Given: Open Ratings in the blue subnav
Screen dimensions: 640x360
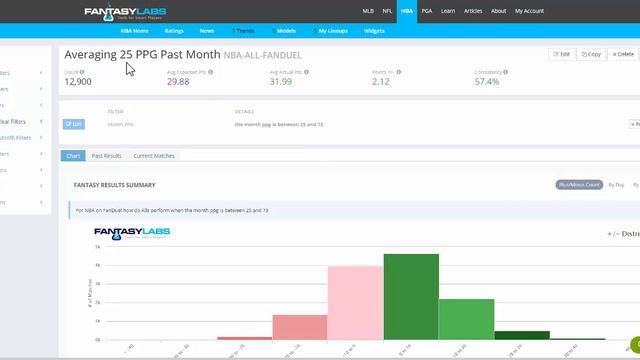Looking at the screenshot, I should (174, 31).
